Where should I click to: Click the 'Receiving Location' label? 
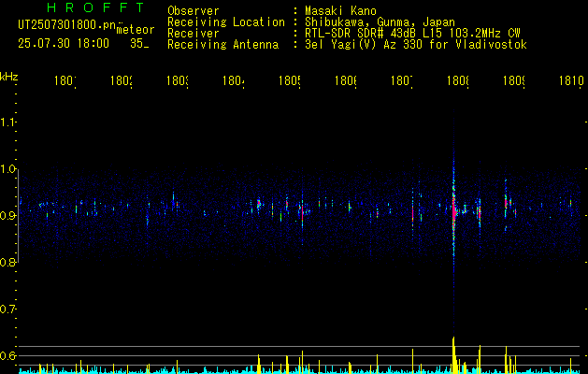tap(226, 22)
